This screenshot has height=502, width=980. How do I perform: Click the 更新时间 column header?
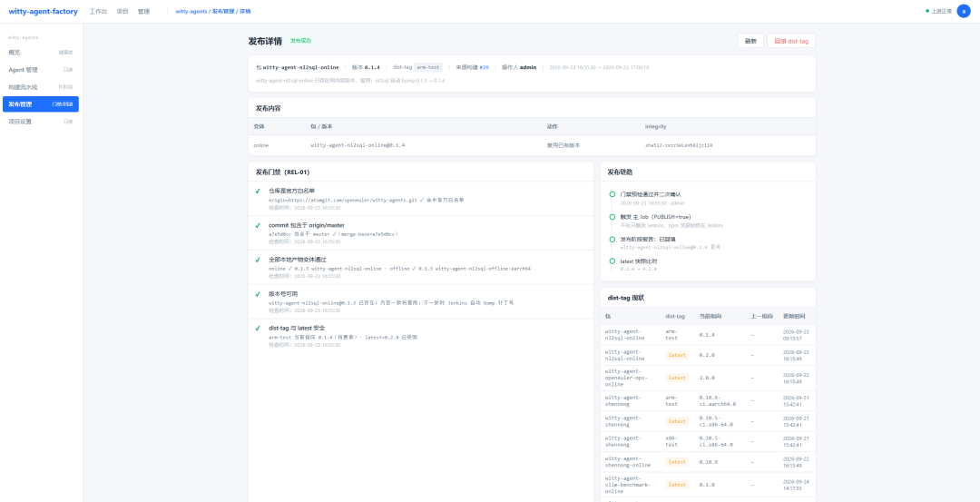click(794, 316)
